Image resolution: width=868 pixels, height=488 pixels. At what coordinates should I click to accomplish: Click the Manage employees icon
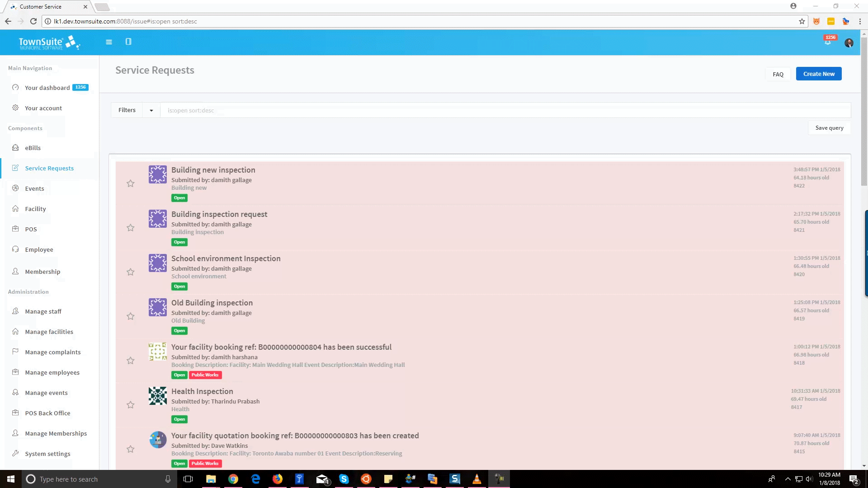(15, 372)
